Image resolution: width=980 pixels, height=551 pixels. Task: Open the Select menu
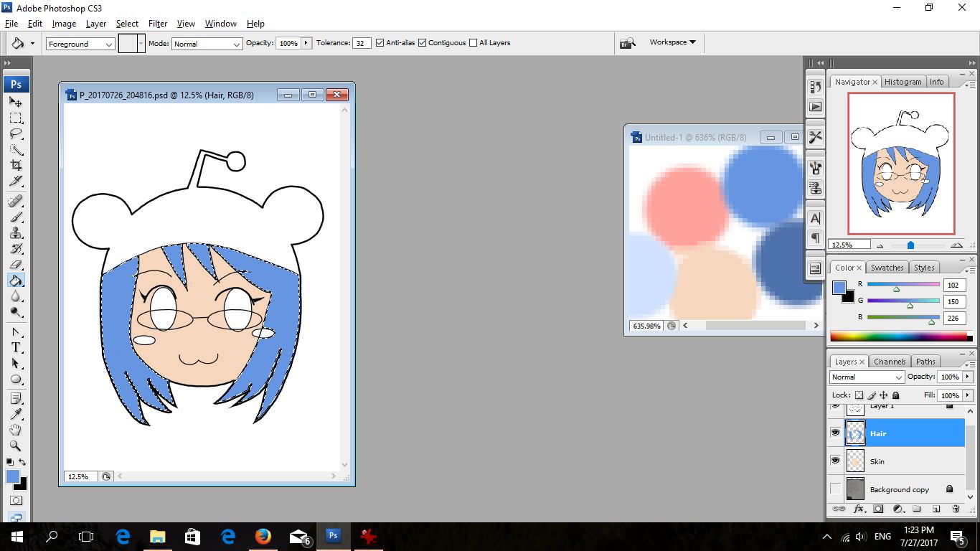(x=127, y=24)
